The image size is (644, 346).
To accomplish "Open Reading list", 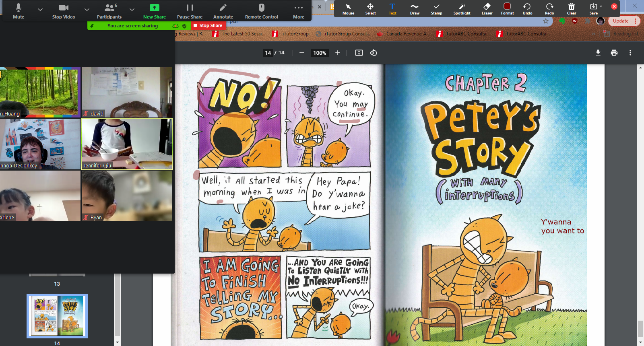I will click(x=621, y=34).
